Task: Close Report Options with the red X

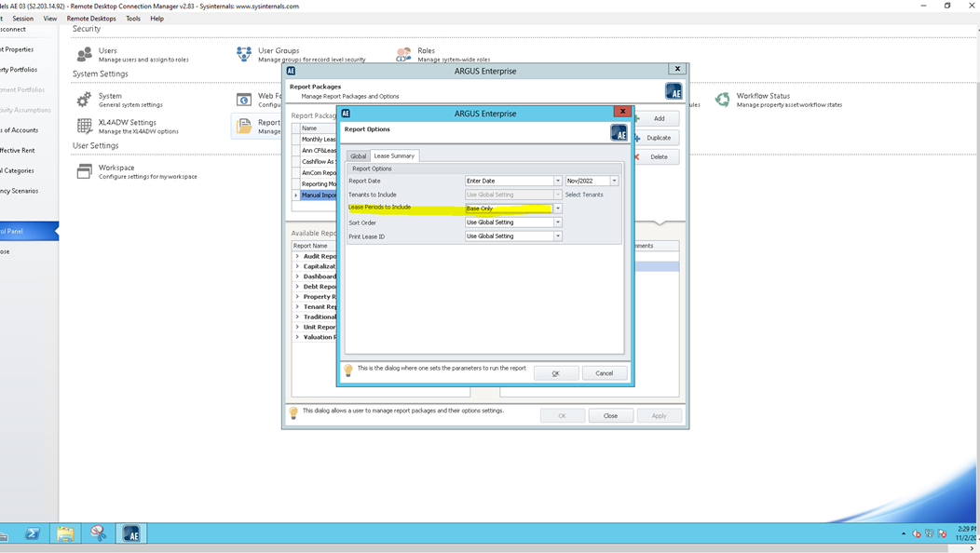Action: tap(622, 111)
